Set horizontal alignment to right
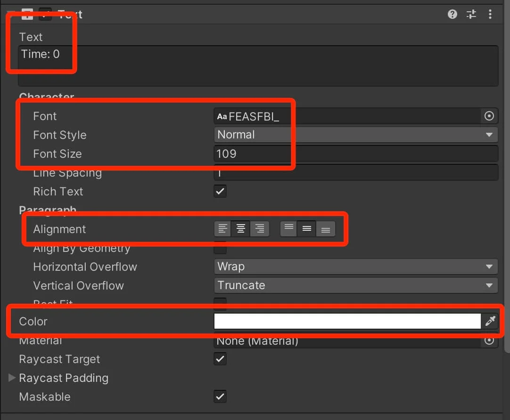The width and height of the screenshot is (510, 420). [x=260, y=229]
